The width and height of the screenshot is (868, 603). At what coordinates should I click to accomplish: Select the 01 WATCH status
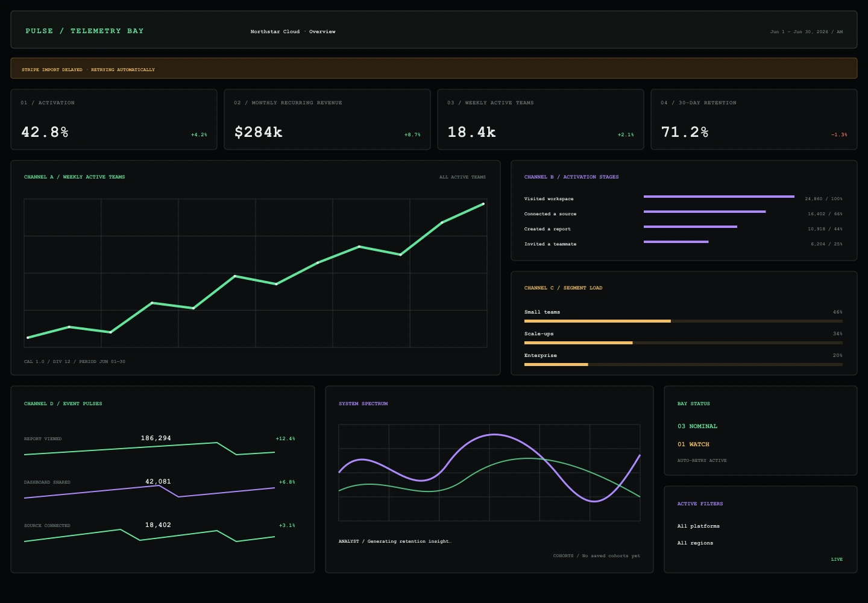(x=693, y=444)
